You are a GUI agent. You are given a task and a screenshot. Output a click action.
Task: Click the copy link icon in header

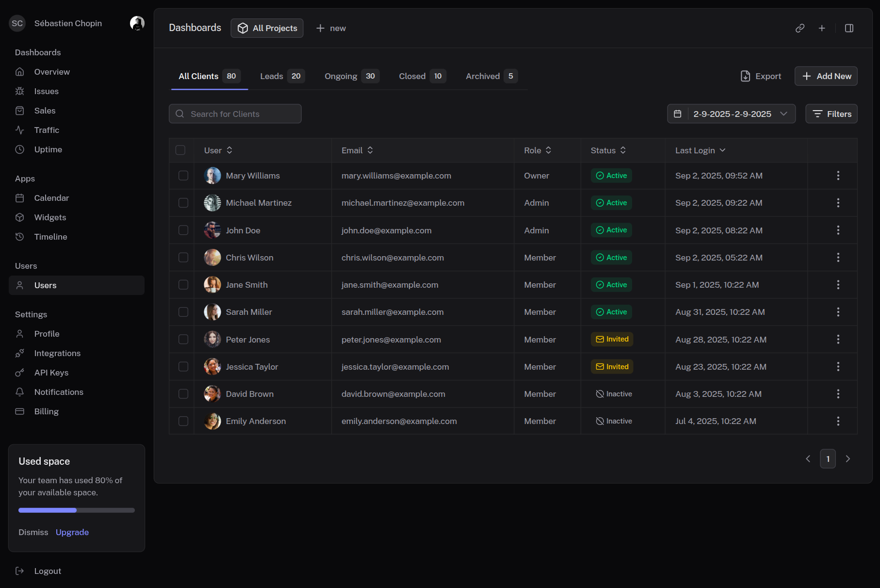pos(800,28)
